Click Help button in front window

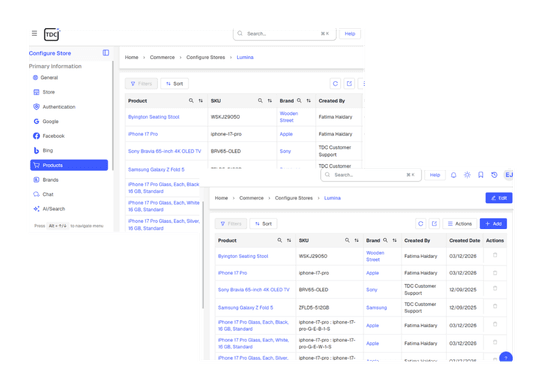435,175
